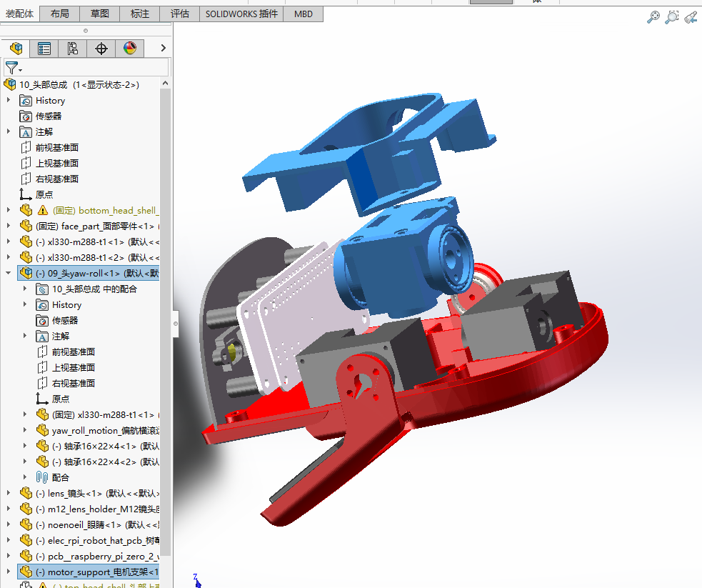This screenshot has height=588, width=702.
Task: Click the noenoeil_眼睛 part icon
Action: click(x=26, y=524)
